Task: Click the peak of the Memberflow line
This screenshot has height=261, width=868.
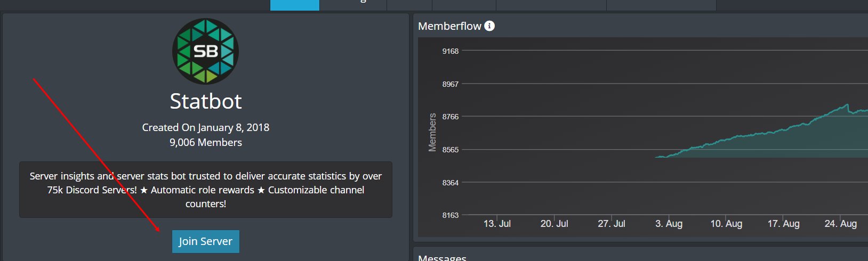Action: (847, 105)
